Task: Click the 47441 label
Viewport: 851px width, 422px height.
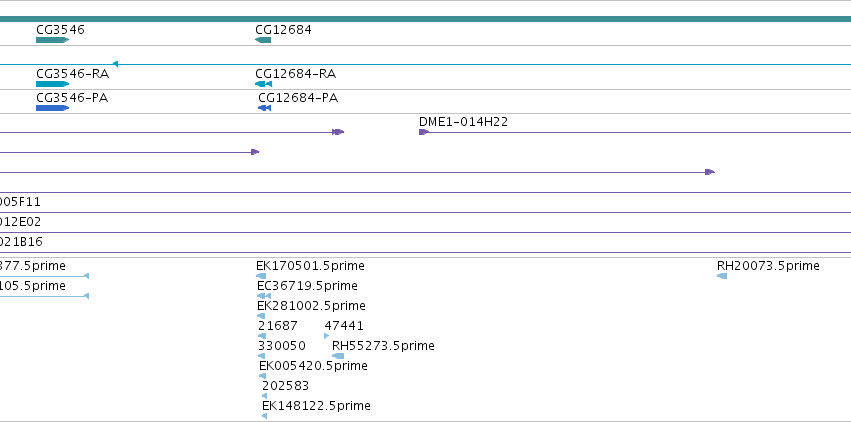Action: [344, 325]
